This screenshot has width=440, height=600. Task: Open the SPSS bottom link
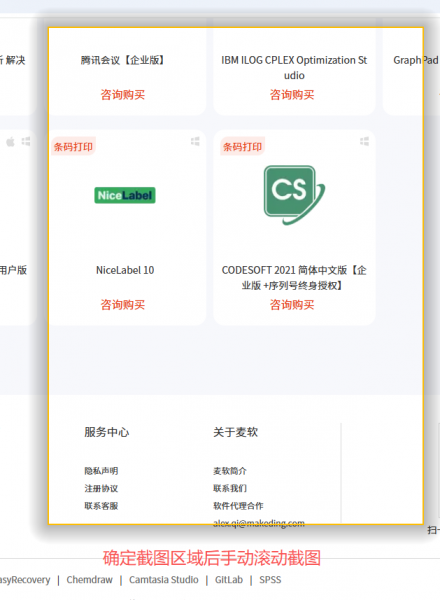(x=270, y=580)
